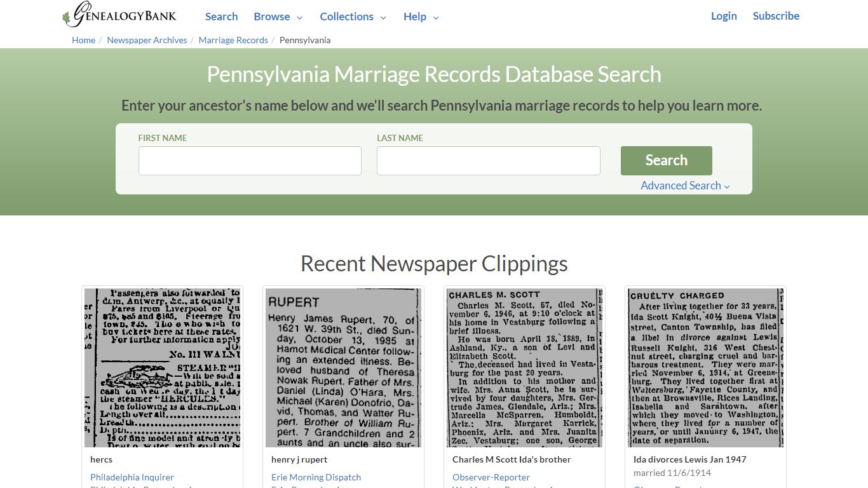
Task: Expand the Browse dropdown menu
Action: click(x=278, y=17)
